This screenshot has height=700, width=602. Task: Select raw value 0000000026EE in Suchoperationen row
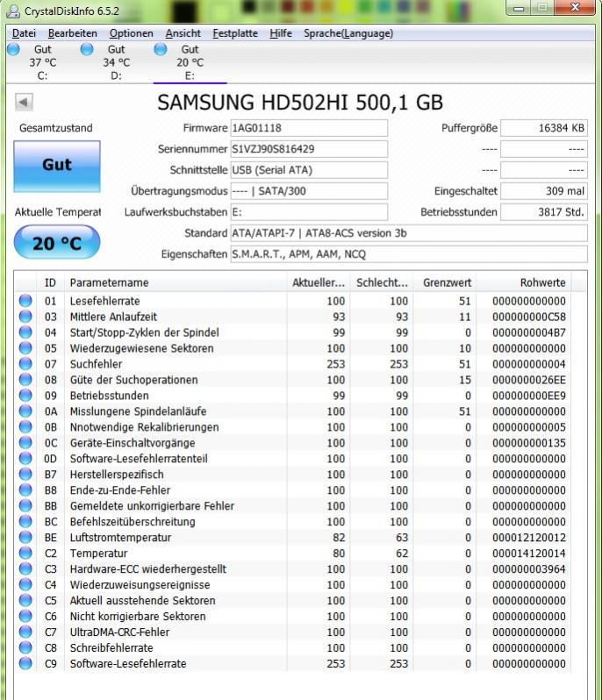529,380
